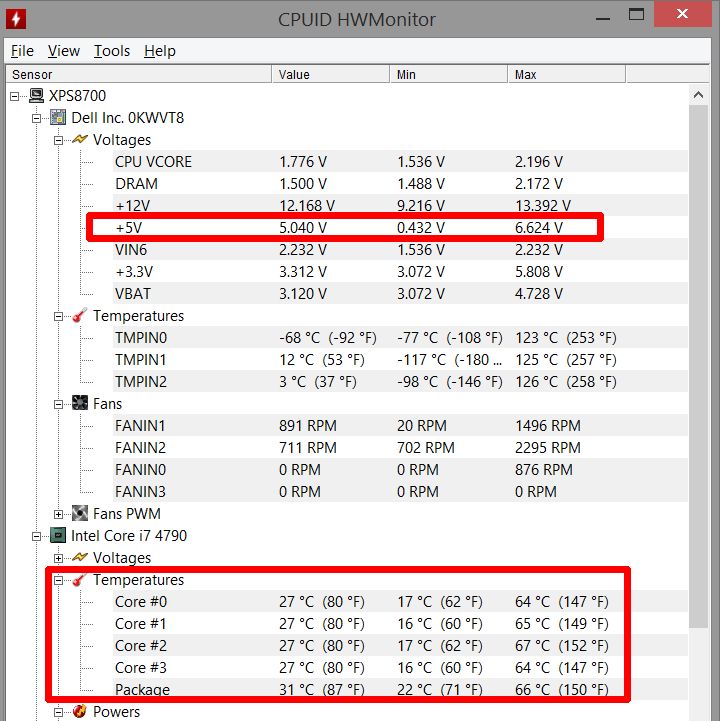Image resolution: width=720 pixels, height=721 pixels.
Task: Click the Min column header
Action: point(448,74)
